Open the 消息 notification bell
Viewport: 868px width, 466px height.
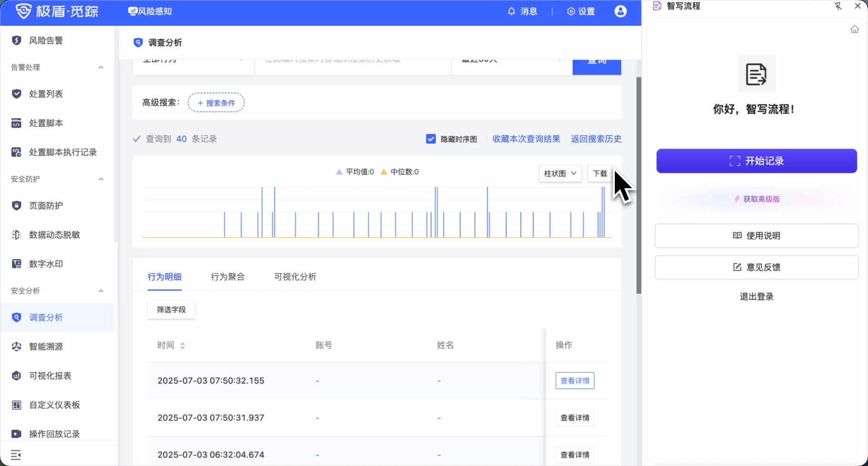tap(522, 11)
